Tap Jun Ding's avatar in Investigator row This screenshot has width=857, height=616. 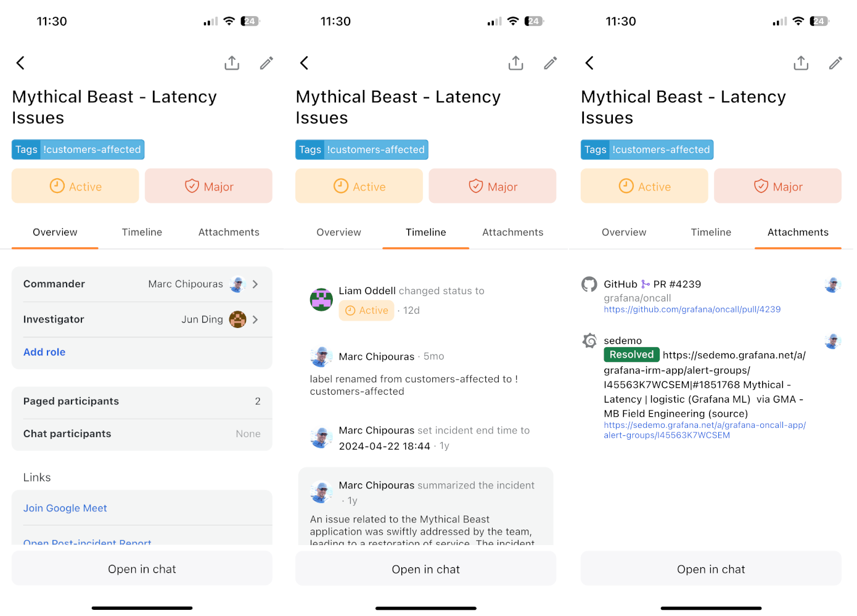pos(237,319)
